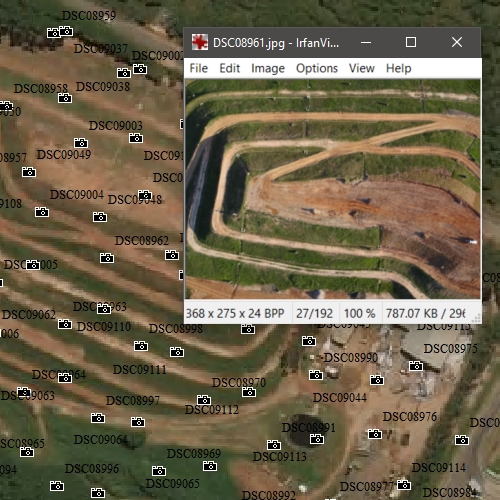Click camera marker just above DSC09113 label
The image size is (500, 500).
[x=274, y=445]
